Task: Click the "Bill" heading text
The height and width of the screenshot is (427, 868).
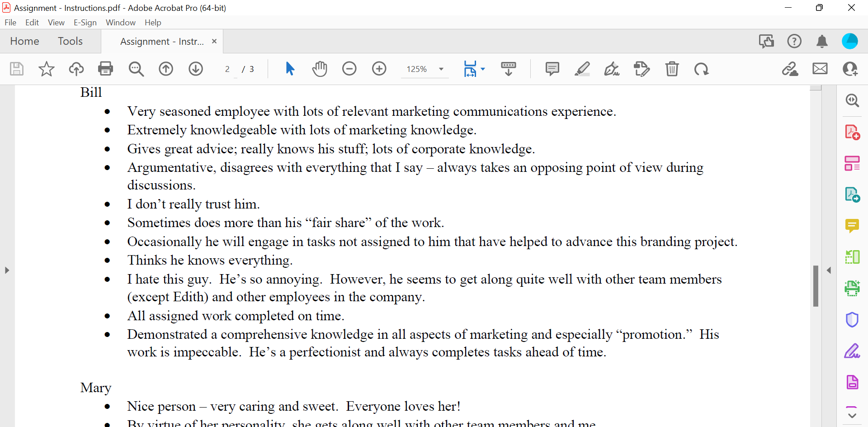Action: (x=91, y=92)
